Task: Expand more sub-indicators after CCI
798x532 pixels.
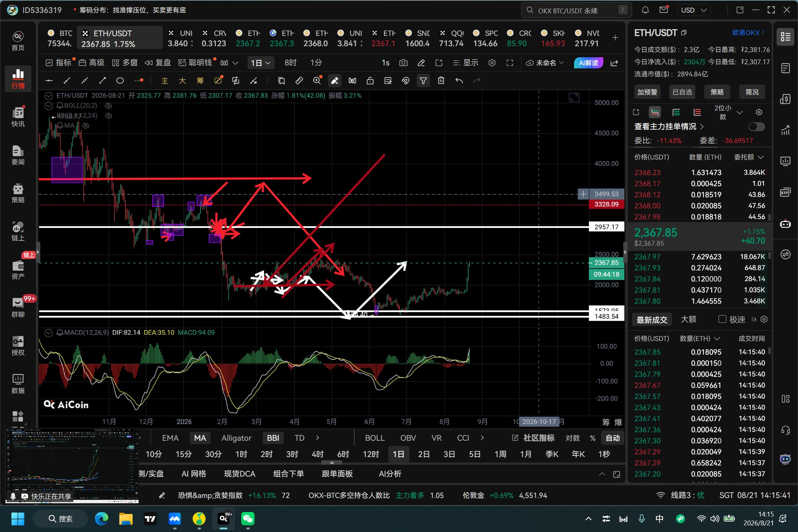Action: pyautogui.click(x=482, y=438)
